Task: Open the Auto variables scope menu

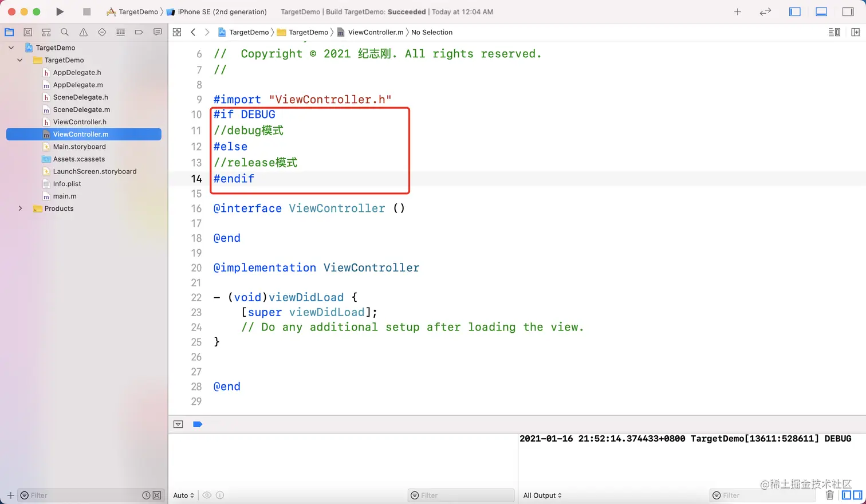Action: (x=184, y=495)
